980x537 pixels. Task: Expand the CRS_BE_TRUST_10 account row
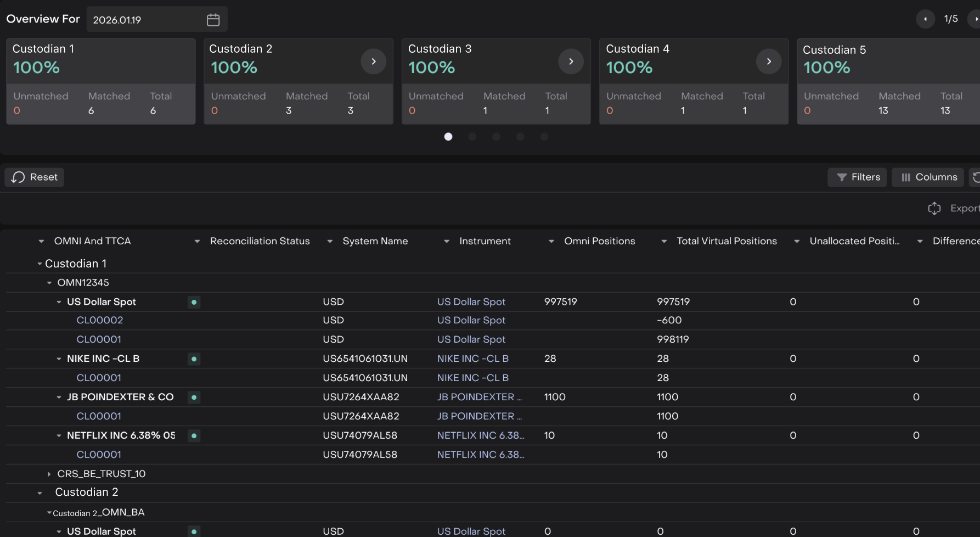49,474
